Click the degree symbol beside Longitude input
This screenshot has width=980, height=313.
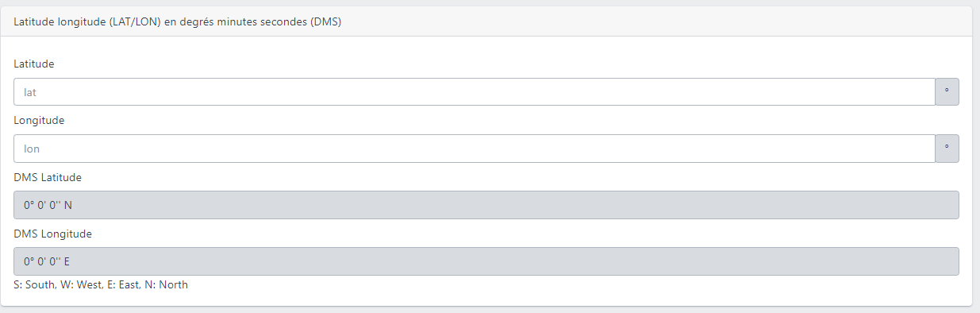pyautogui.click(x=947, y=148)
